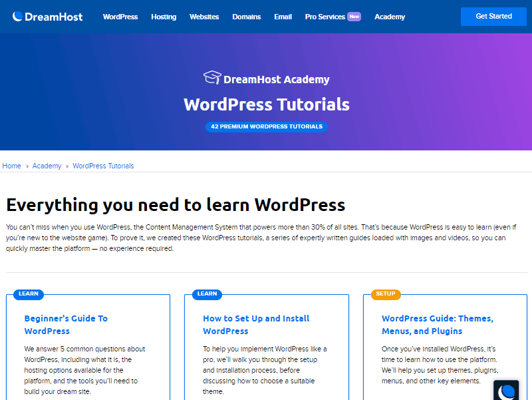Click the SETUP tag on Themes guide card
The height and width of the screenshot is (400, 532).
pos(386,294)
